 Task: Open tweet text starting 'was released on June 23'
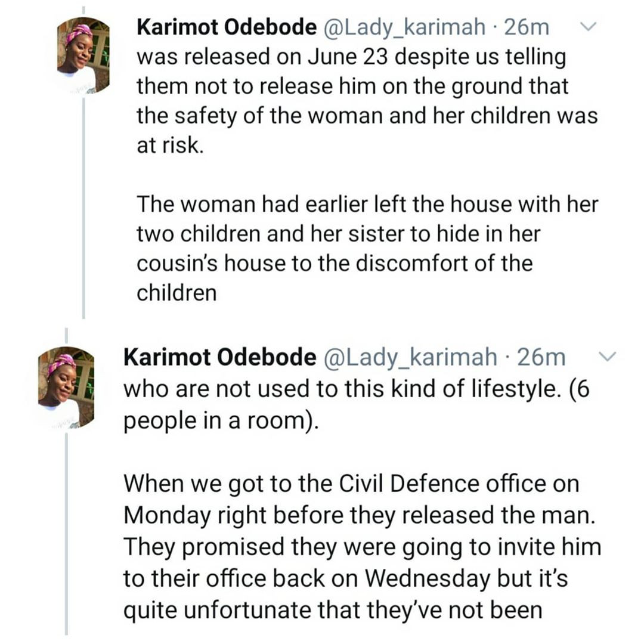click(367, 101)
